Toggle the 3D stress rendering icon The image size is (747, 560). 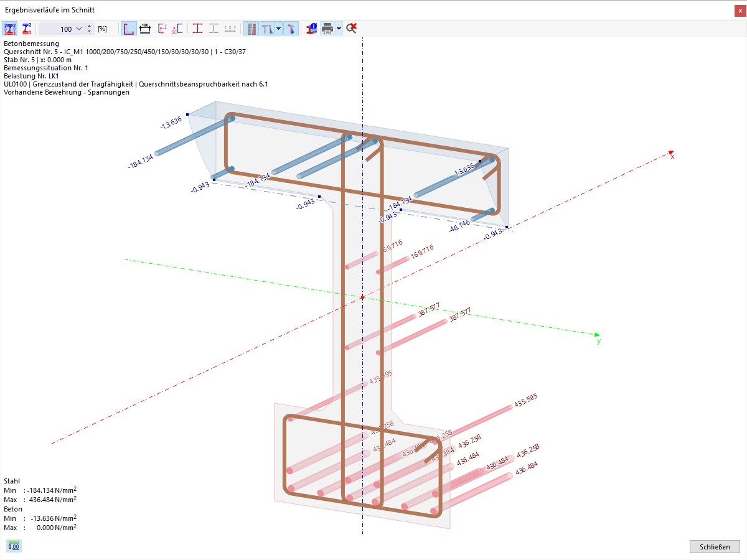291,29
